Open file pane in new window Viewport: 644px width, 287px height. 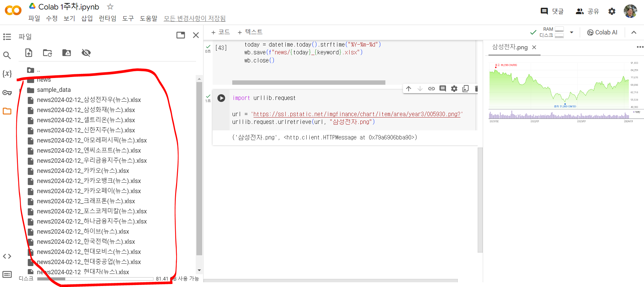coord(181,35)
